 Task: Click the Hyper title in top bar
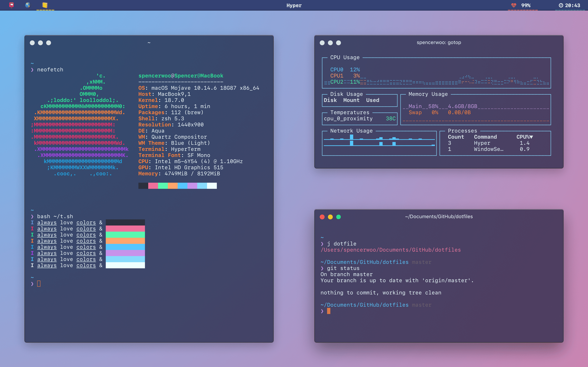[x=294, y=5]
